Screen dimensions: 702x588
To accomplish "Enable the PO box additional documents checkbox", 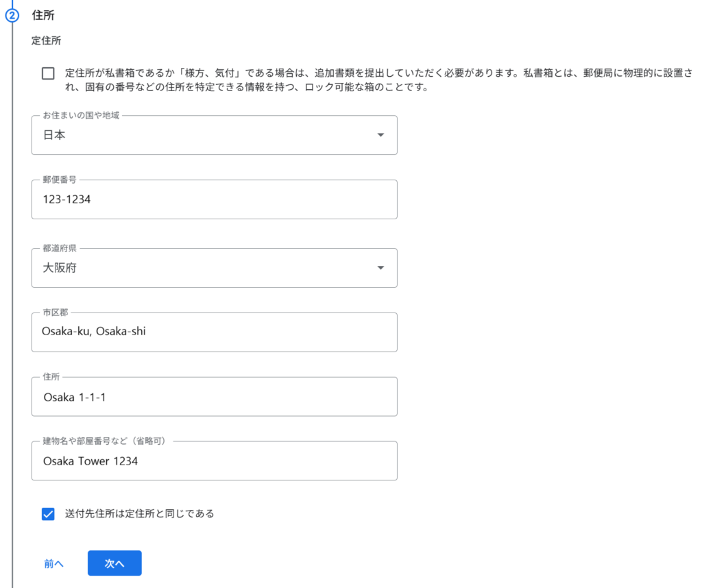I will click(x=48, y=73).
